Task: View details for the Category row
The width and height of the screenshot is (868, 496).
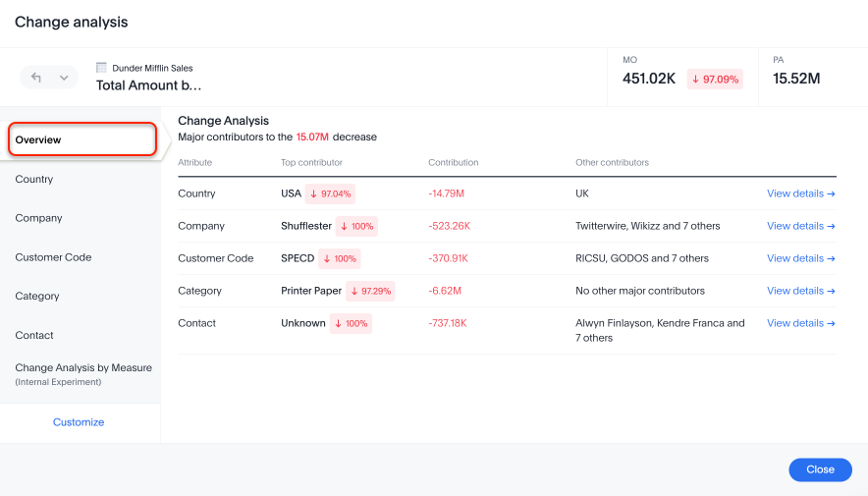Action: coord(800,291)
